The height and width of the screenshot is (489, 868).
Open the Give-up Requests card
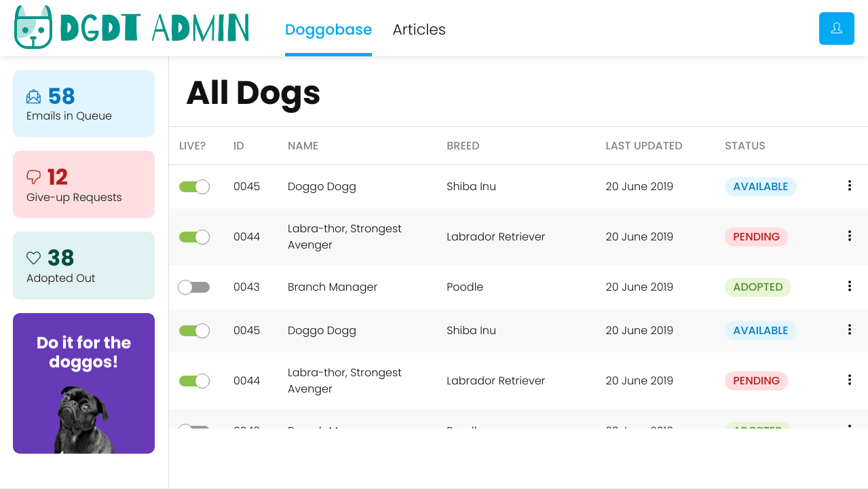pos(83,185)
